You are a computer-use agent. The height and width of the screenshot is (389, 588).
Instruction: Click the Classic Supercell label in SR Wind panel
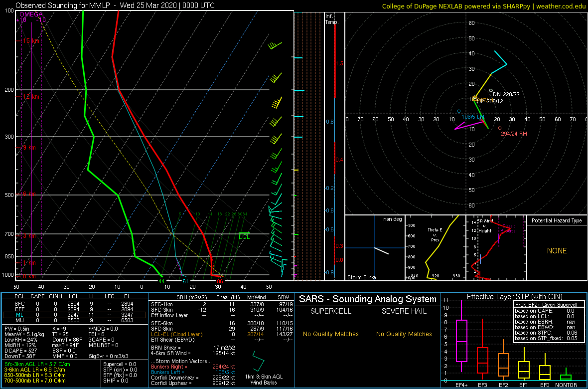coord(510,229)
